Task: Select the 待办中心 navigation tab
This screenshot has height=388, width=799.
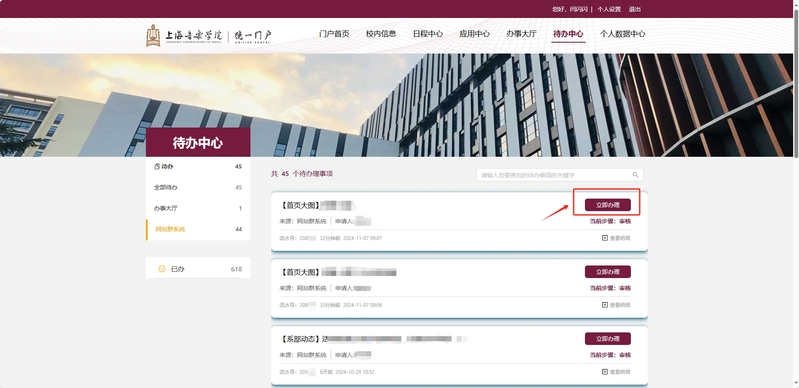Action: [x=568, y=34]
